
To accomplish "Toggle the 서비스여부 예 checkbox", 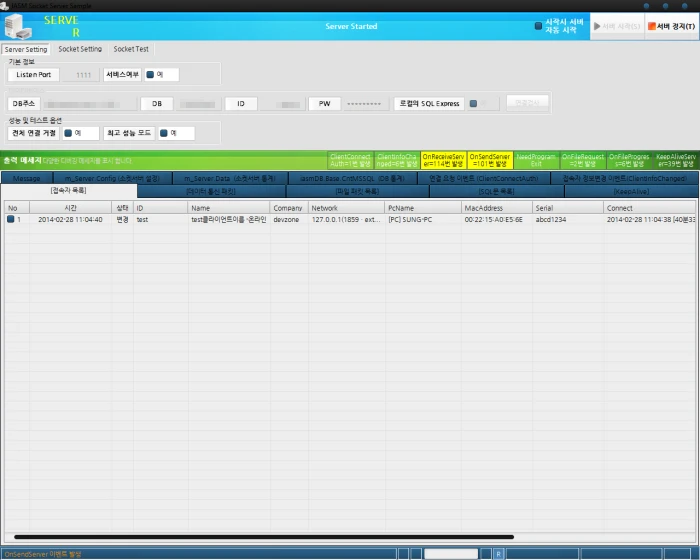I will click(x=150, y=75).
